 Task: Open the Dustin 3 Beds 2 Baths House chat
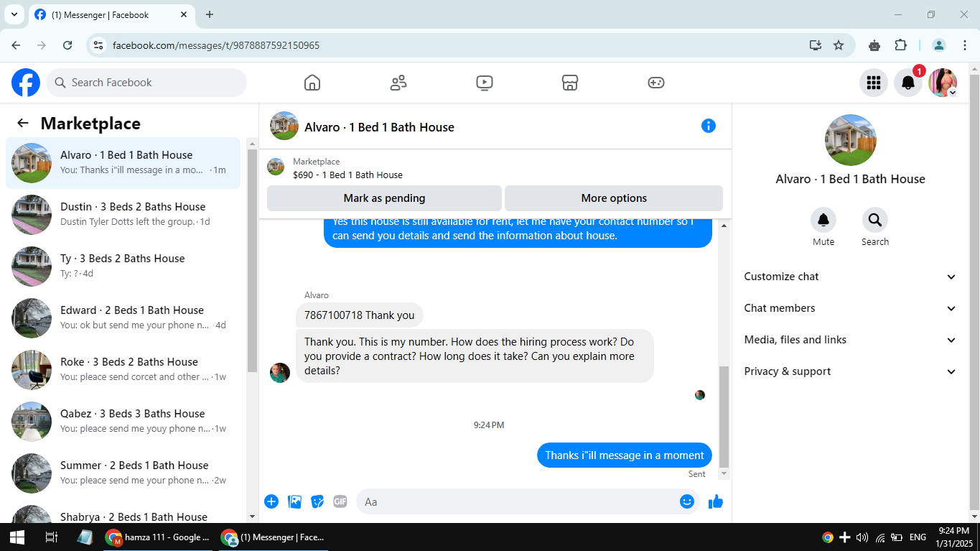pyautogui.click(x=123, y=215)
